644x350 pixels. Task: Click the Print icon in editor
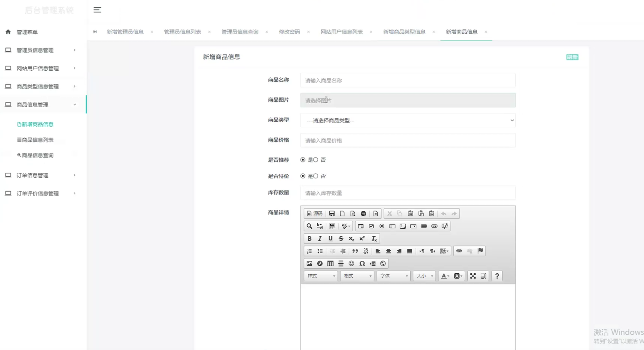[363, 214]
